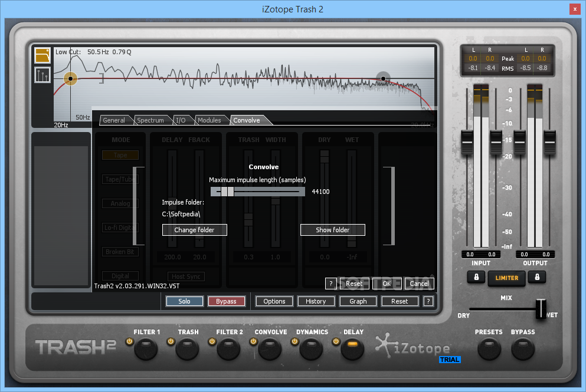This screenshot has height=392, width=586.
Task: Click the output right gain value 0.0
Action: click(x=546, y=255)
